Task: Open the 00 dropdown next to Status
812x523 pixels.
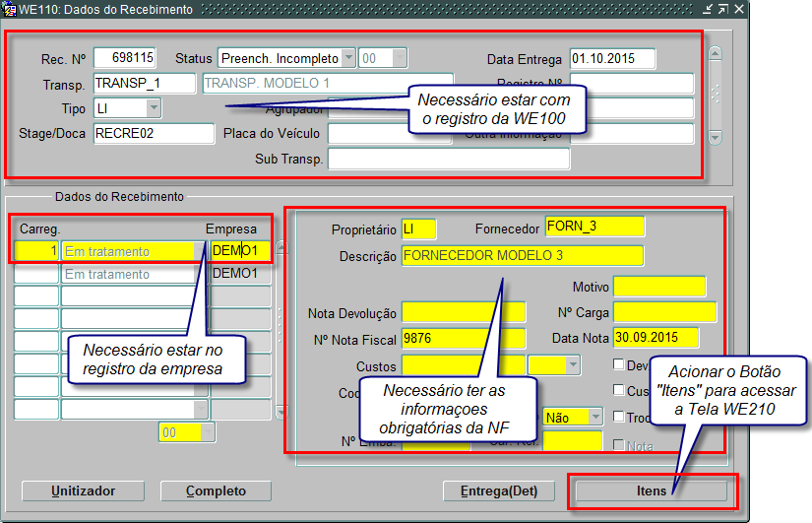Action: pos(400,58)
